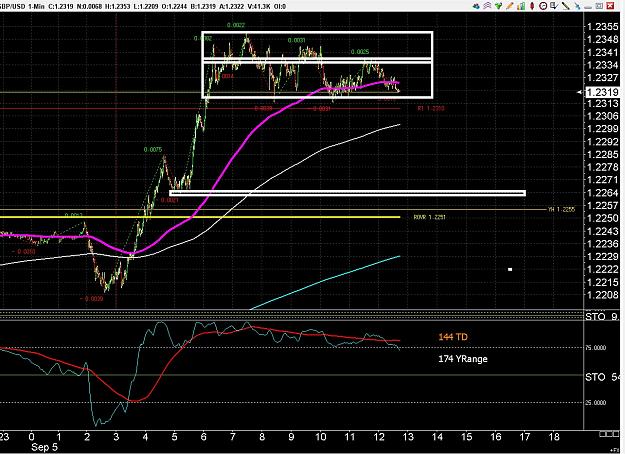Viewport: 625px width, 454px height.
Task: Click the C:1.2319 close value
Action: [60, 6]
